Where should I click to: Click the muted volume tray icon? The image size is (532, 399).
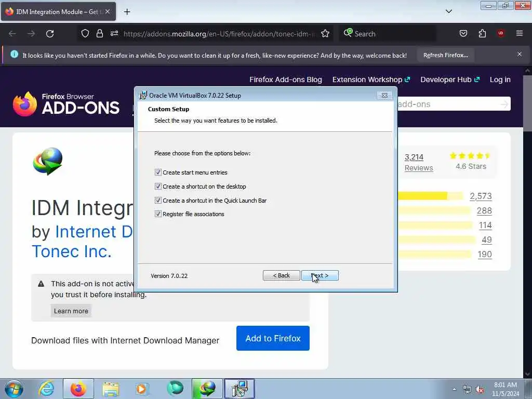click(480, 390)
